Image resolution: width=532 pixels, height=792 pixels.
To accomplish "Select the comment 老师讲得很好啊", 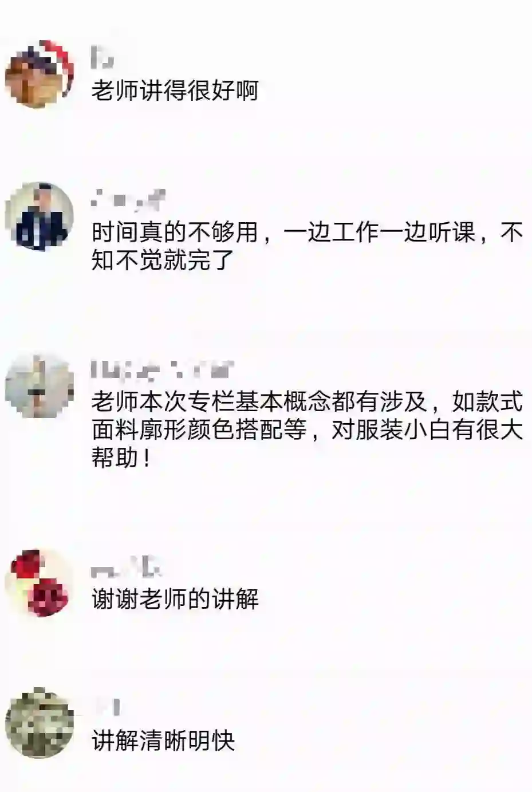I will coord(175,90).
